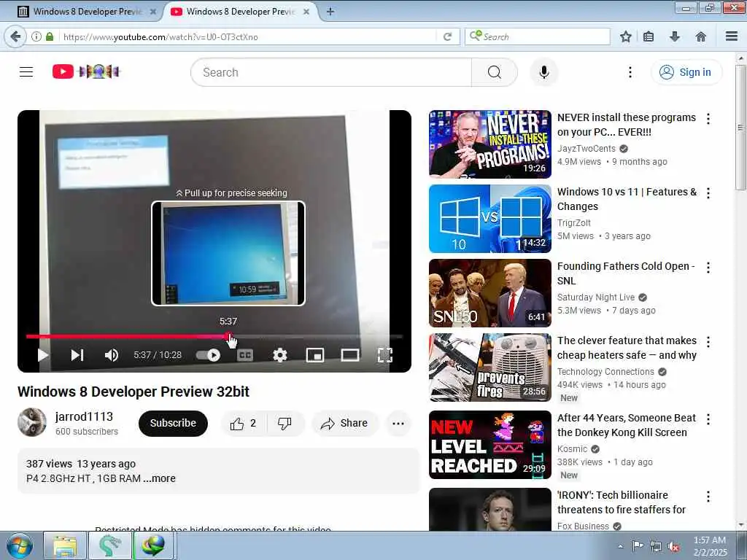Start voice search with the microphone icon
747x560 pixels.
tap(543, 72)
